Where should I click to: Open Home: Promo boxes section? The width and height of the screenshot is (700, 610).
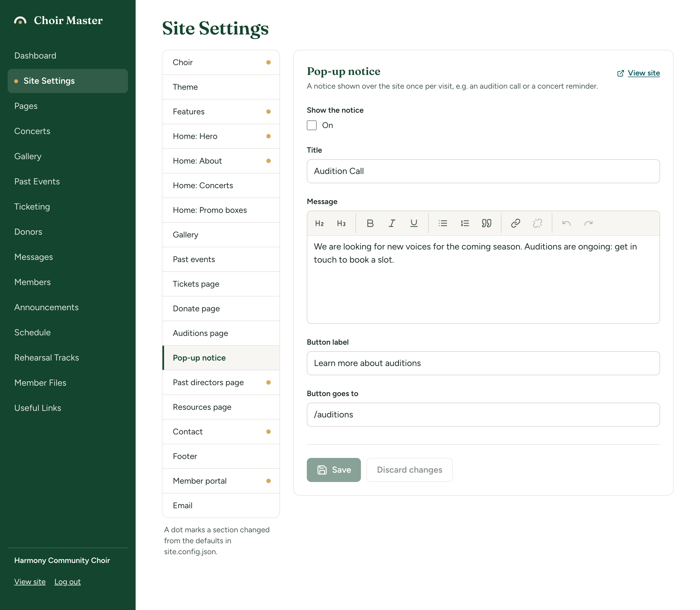(x=221, y=210)
